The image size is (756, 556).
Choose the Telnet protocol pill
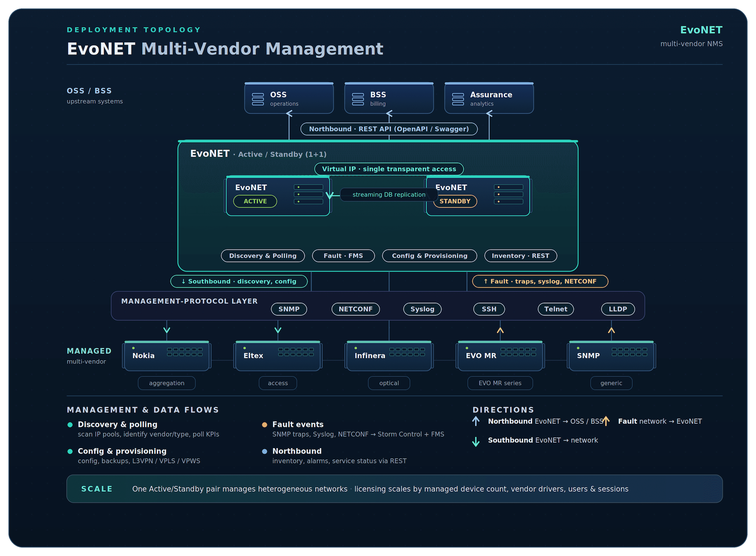click(556, 309)
